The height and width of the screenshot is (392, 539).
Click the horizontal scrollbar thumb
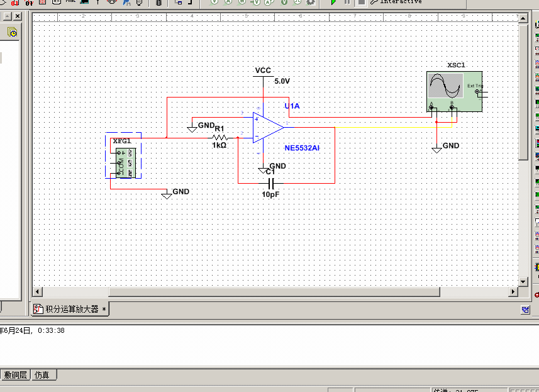(274, 291)
